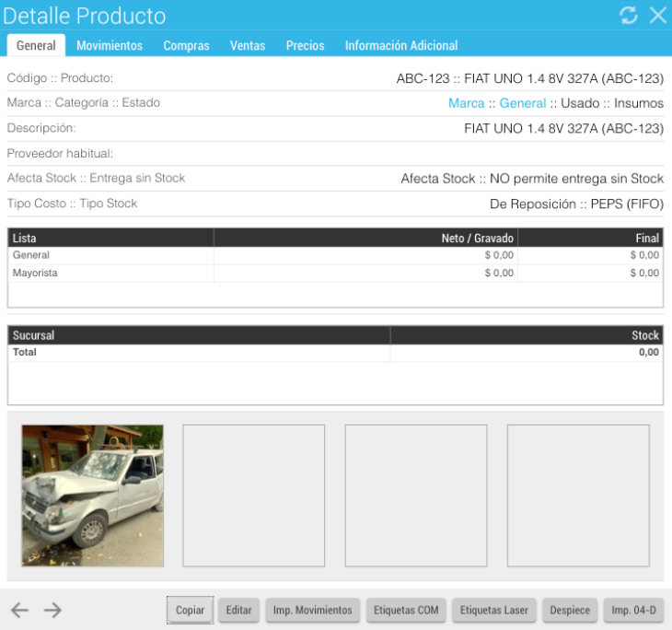Click the Descripción value FIAT UNO text
The width and height of the screenshot is (672, 630).
pyautogui.click(x=563, y=128)
